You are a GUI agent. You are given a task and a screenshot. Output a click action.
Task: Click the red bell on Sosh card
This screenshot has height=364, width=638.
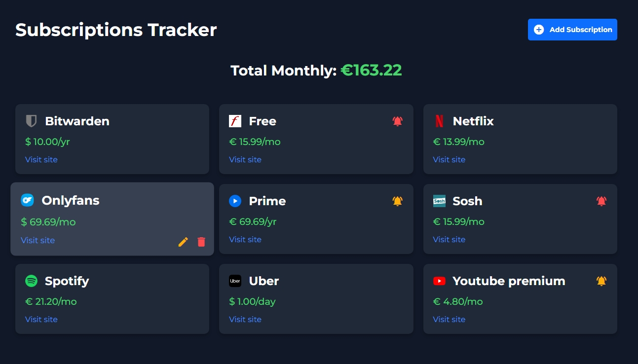pos(601,201)
